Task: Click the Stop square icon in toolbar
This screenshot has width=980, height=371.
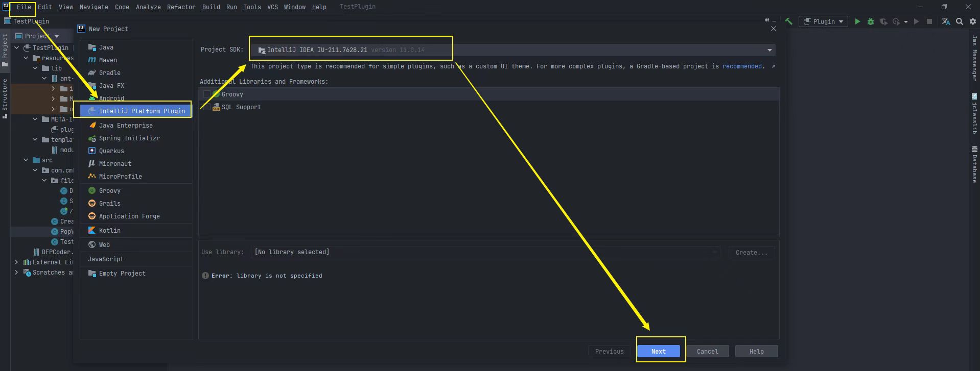Action: (x=929, y=21)
